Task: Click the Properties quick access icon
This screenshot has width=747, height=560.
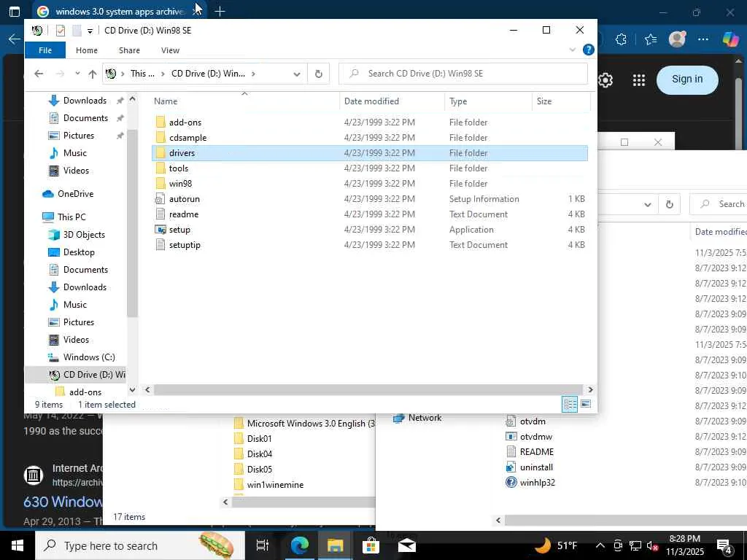Action: click(60, 31)
